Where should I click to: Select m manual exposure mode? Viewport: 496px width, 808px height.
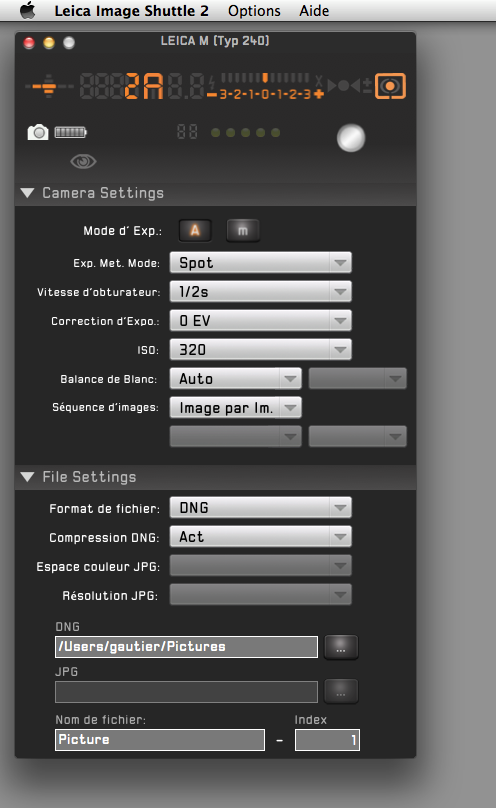[x=243, y=230]
